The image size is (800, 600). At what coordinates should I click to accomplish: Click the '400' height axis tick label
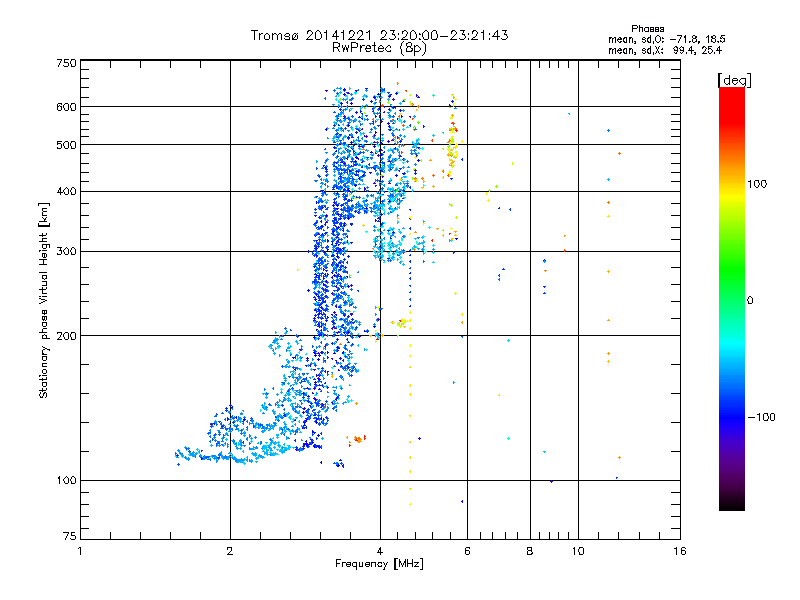[66, 192]
